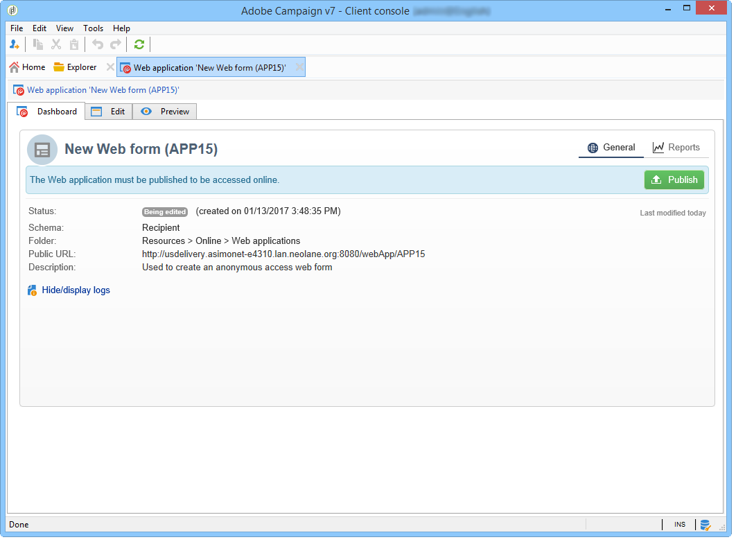The width and height of the screenshot is (754, 560).
Task: Switch to the Home tab
Action: click(x=28, y=67)
